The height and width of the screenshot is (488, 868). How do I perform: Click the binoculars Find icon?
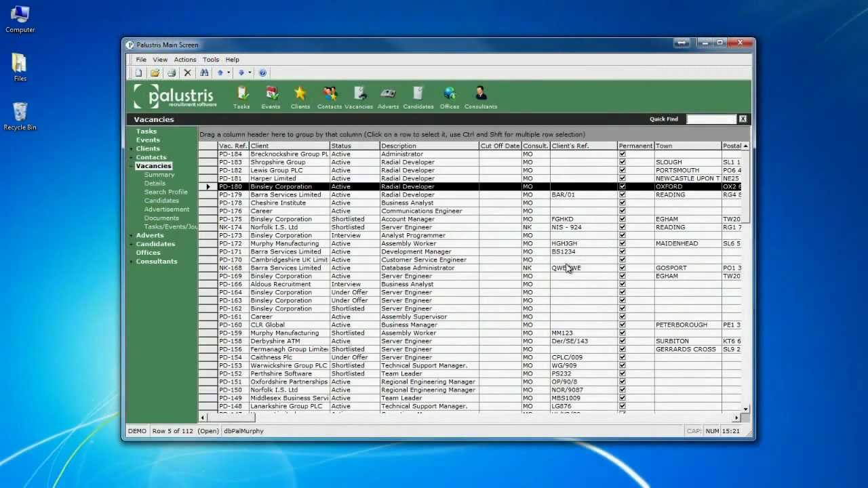pos(204,73)
